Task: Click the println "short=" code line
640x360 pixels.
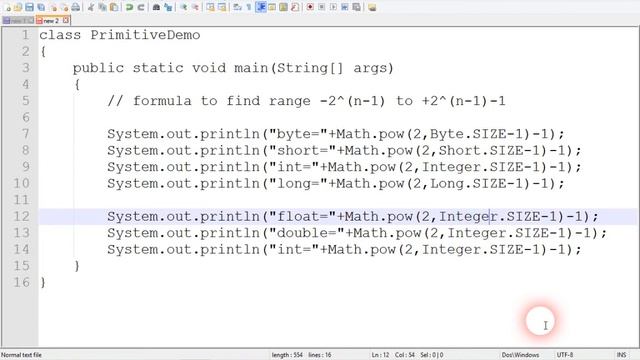Action: tap(344, 151)
